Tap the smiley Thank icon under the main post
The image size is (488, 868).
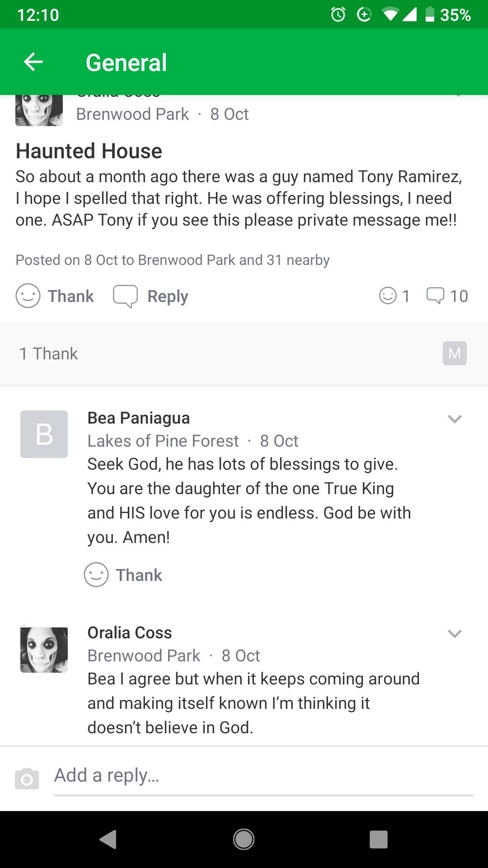click(x=28, y=296)
